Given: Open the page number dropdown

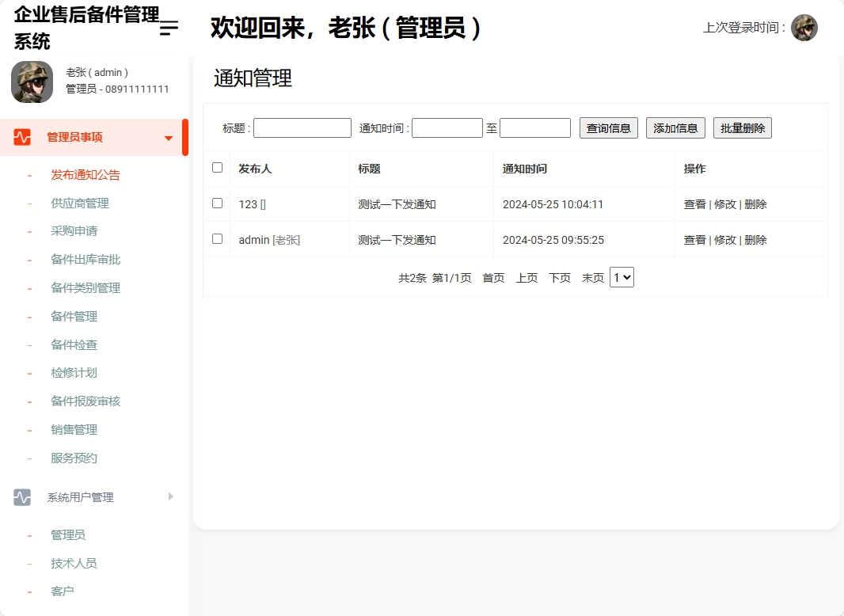Looking at the screenshot, I should pos(622,277).
